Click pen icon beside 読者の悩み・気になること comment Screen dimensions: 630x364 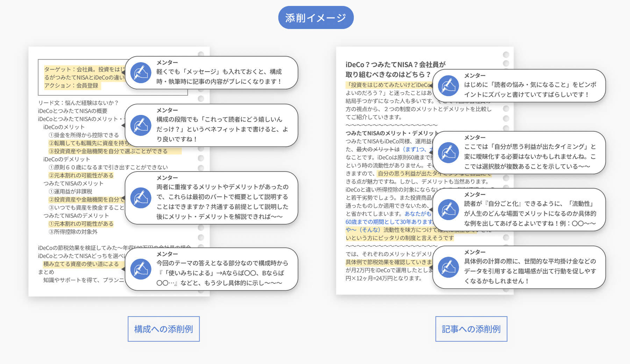448,86
